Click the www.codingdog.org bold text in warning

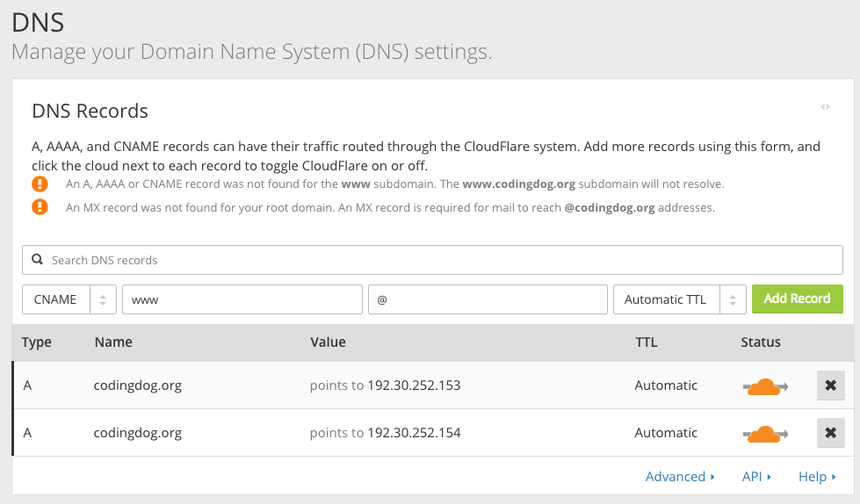tap(519, 184)
